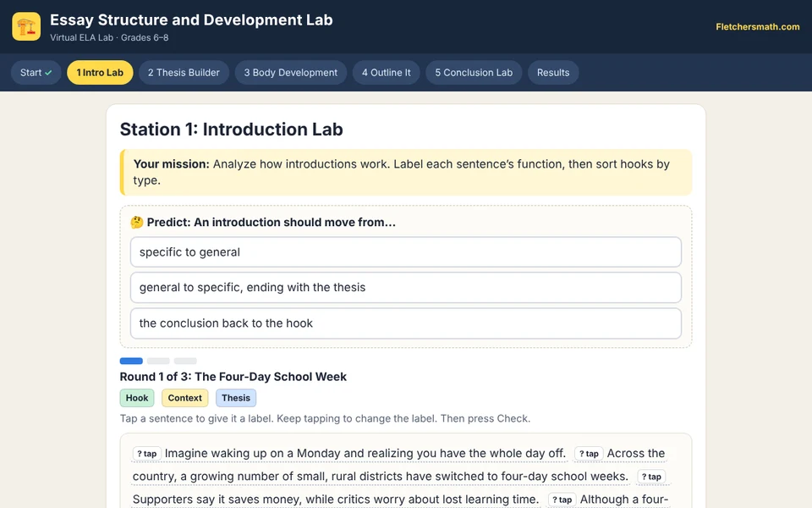Viewport: 812px width, 508px height.
Task: Choose 'general to specific, ending with the thesis'
Action: coord(406,287)
